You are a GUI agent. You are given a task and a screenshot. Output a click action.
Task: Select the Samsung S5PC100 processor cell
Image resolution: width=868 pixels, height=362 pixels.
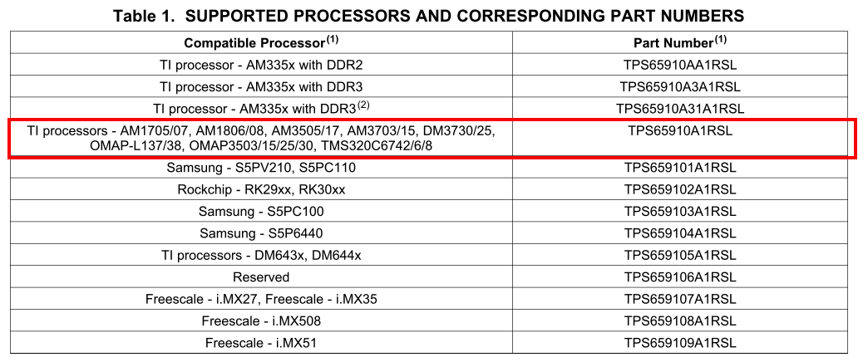[x=261, y=211]
